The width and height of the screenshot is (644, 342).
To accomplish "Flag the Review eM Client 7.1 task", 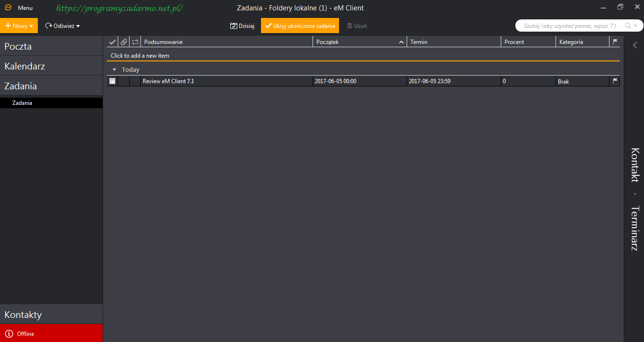I will coord(615,81).
